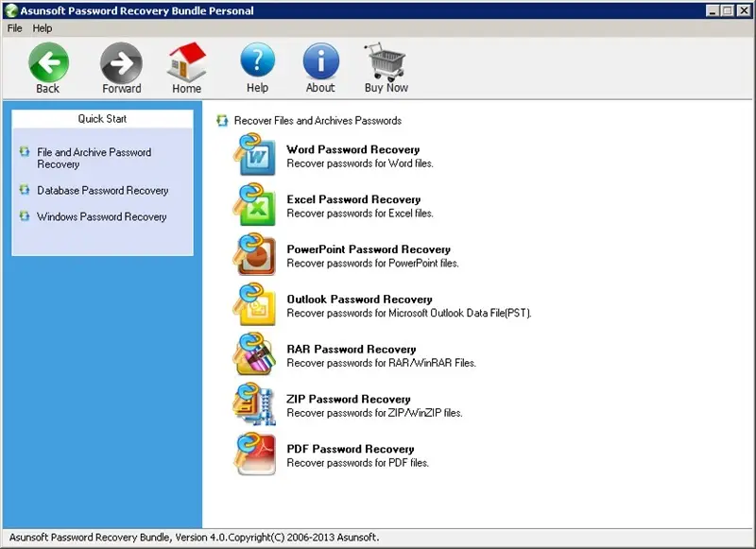Image resolution: width=756 pixels, height=549 pixels.
Task: Click 'Recover passwords for Excel files.' text
Action: tap(360, 213)
